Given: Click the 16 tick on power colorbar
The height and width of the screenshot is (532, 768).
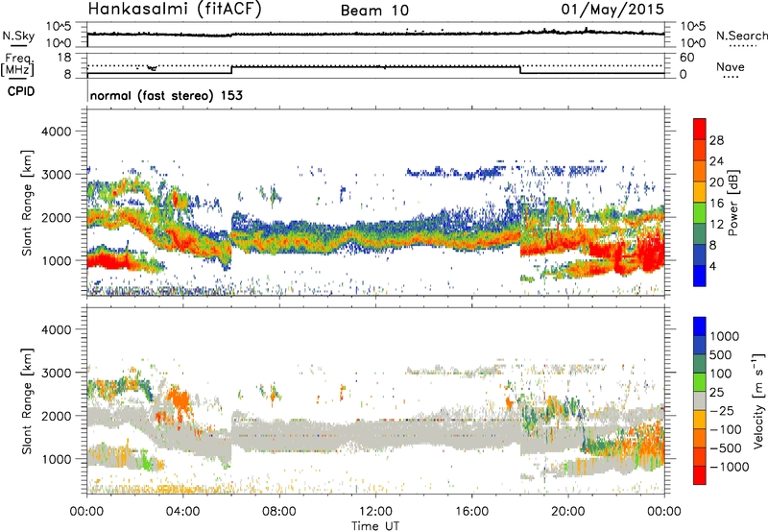Looking at the screenshot, I should [716, 204].
